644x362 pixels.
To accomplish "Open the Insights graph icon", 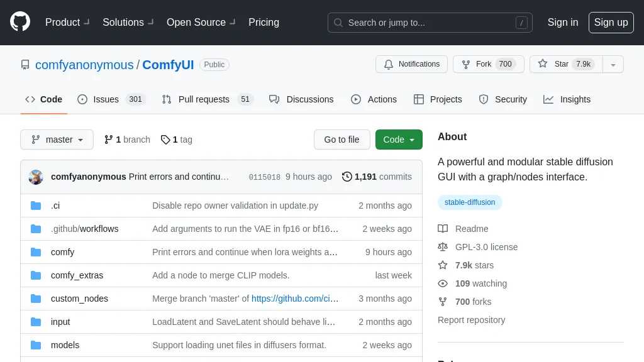I will point(548,99).
